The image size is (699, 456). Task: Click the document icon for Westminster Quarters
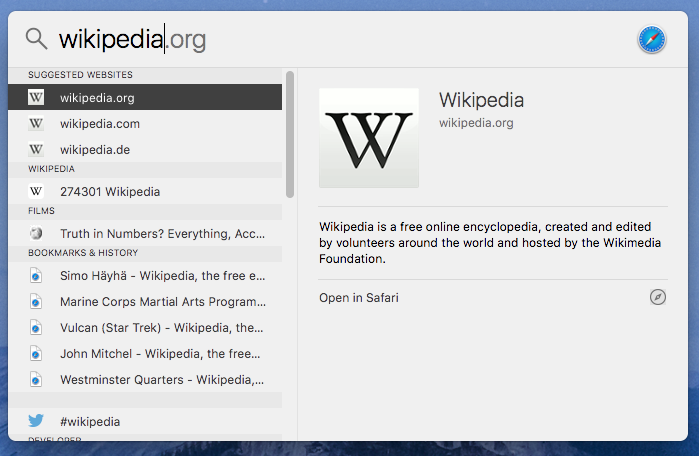click(36, 379)
